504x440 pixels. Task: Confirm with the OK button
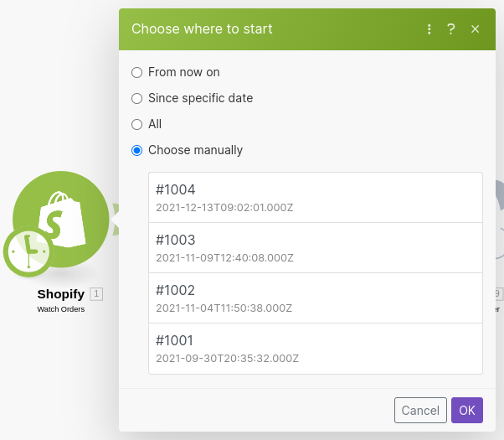coord(466,410)
